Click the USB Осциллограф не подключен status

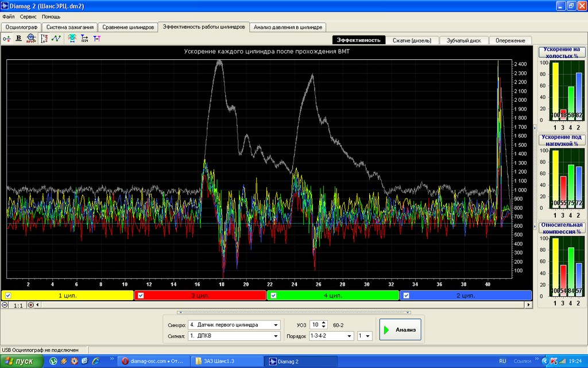(x=40, y=350)
